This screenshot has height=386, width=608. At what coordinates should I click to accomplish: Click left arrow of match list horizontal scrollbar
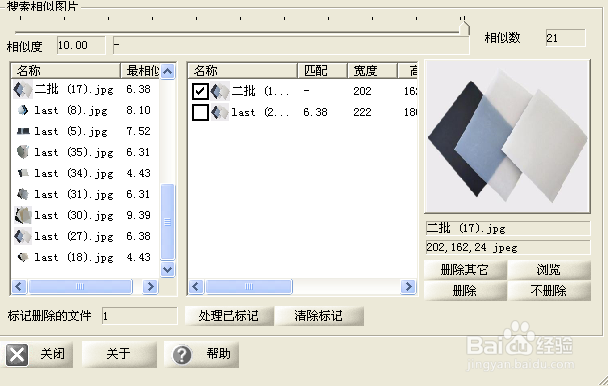click(196, 287)
